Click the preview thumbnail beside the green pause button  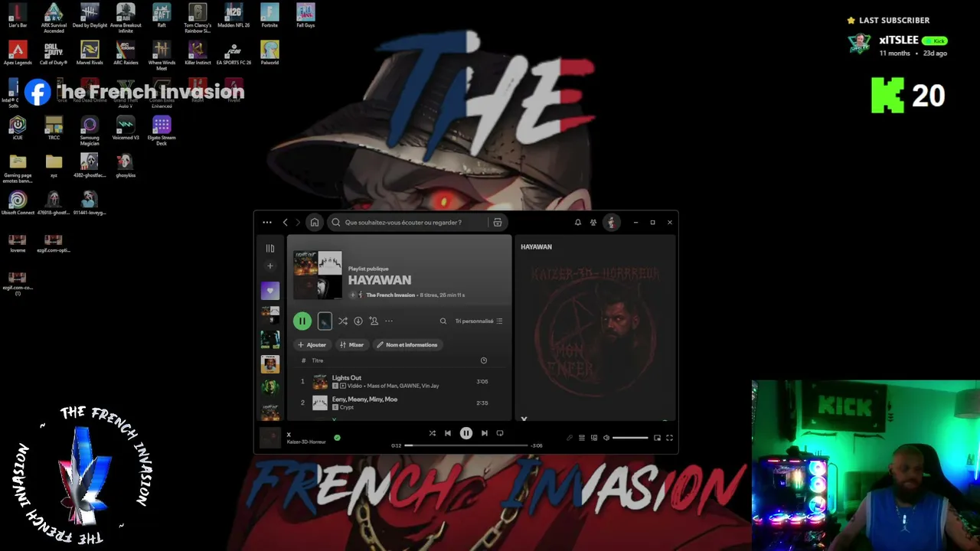[x=325, y=321]
